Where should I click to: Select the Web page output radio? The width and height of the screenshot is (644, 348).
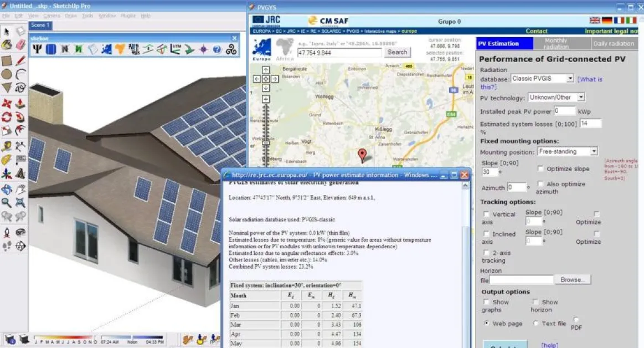[x=487, y=324]
